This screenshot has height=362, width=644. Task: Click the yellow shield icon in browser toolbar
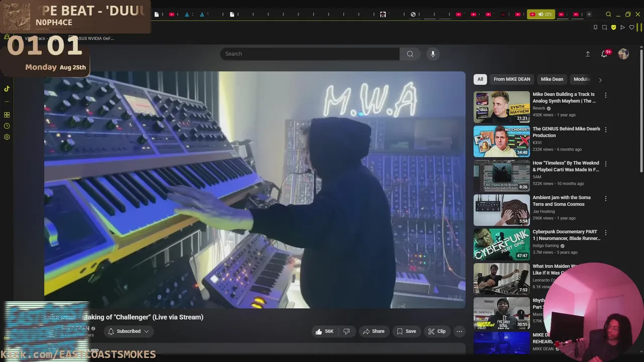(x=613, y=27)
